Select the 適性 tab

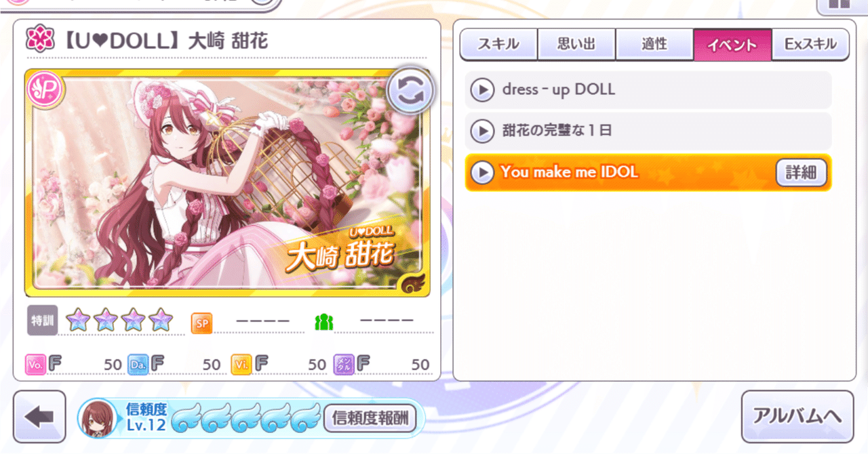pyautogui.click(x=654, y=45)
